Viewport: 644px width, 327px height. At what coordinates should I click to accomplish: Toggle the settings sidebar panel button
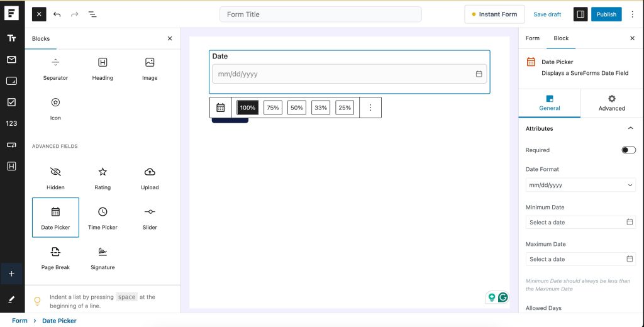pyautogui.click(x=580, y=14)
